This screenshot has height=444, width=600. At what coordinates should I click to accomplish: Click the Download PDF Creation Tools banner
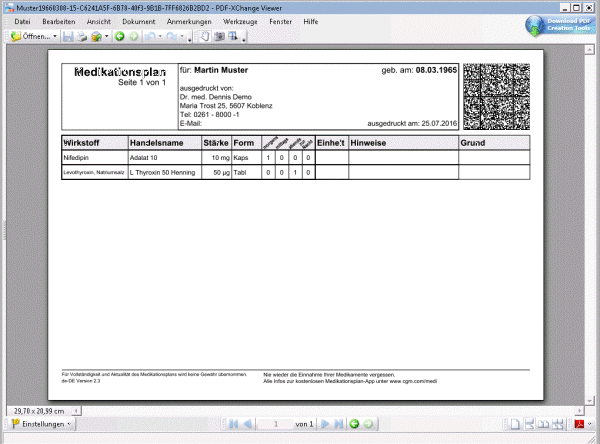coord(560,25)
